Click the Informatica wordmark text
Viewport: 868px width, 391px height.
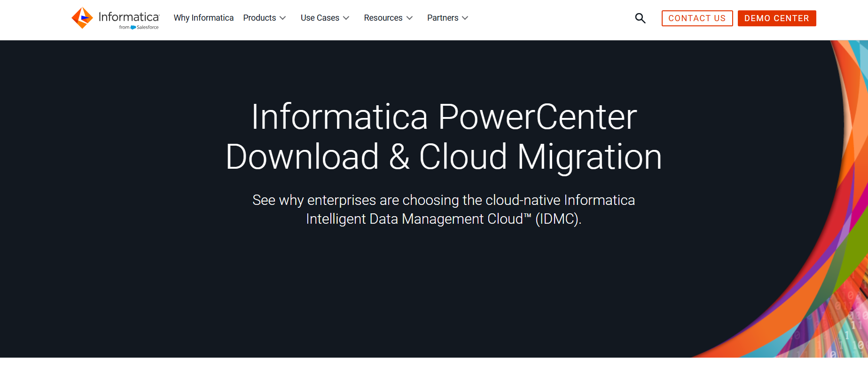tap(129, 17)
